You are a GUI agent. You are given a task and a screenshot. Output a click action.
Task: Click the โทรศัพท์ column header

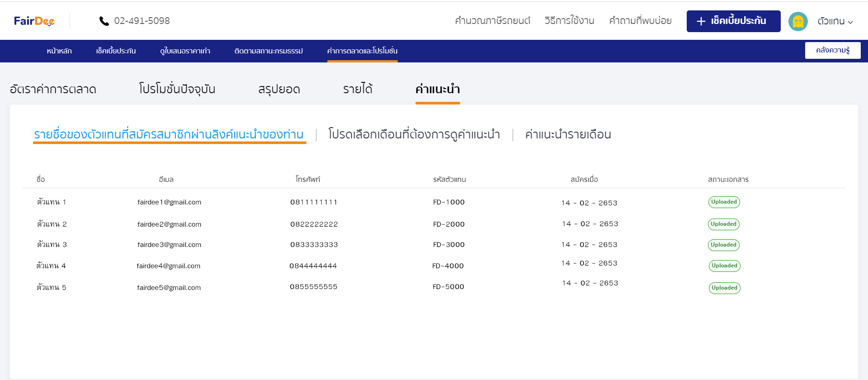pyautogui.click(x=308, y=179)
